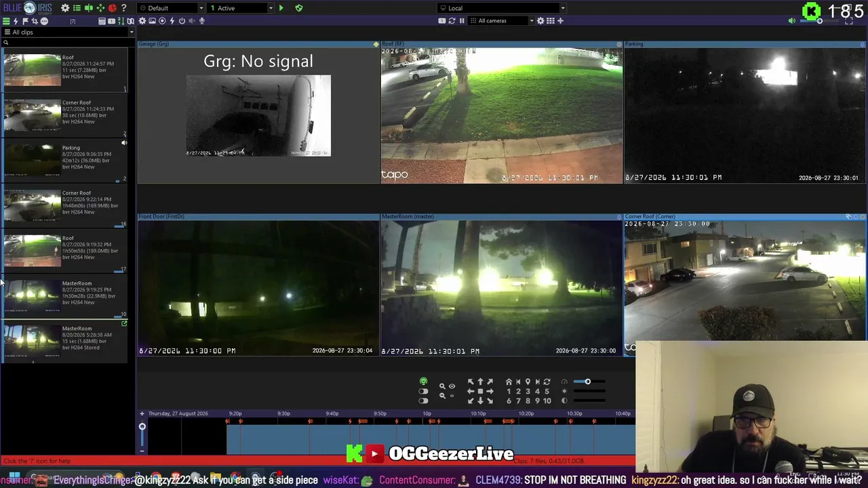
Task: Click the PTZ zoom out magnifier
Action: point(442,396)
